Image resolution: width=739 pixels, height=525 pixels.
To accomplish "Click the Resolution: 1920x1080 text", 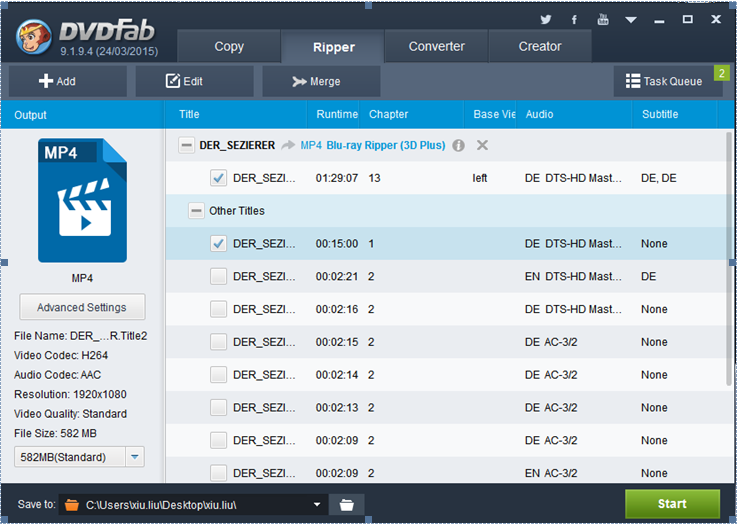I will point(70,394).
